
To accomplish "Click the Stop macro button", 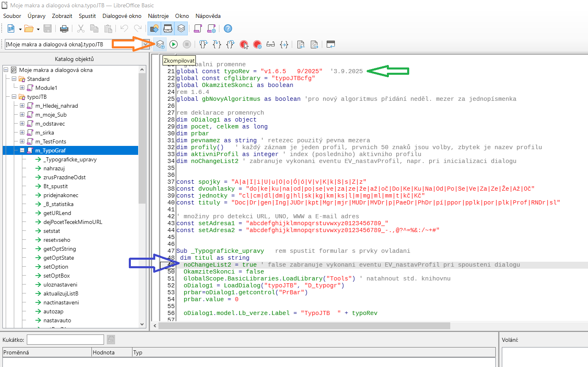I will coord(187,44).
